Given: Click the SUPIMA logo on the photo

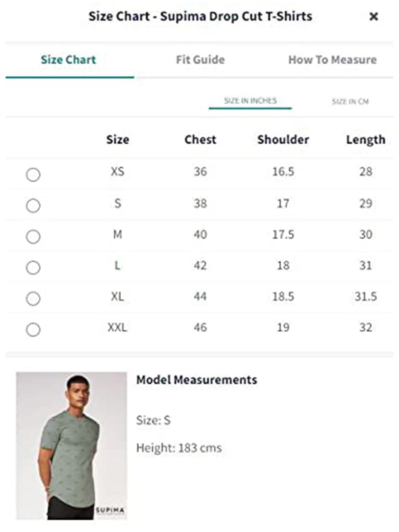Looking at the screenshot, I should (110, 510).
